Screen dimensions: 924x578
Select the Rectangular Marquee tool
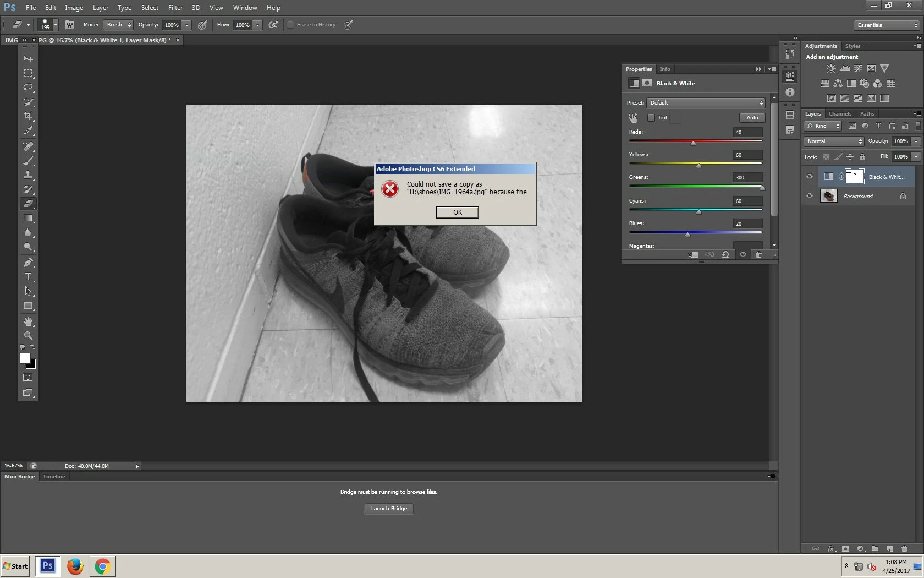tap(28, 73)
